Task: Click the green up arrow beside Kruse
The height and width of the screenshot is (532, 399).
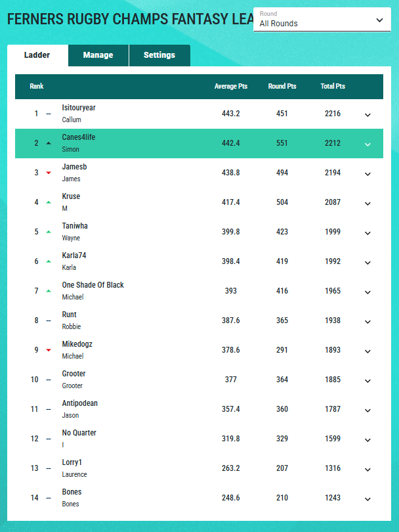Action: pyautogui.click(x=49, y=202)
